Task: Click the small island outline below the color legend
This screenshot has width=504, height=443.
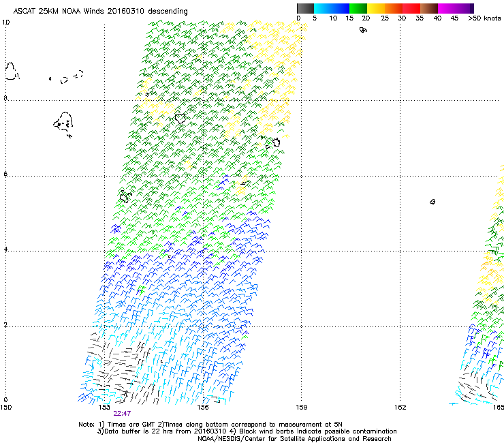Action: 363,30
